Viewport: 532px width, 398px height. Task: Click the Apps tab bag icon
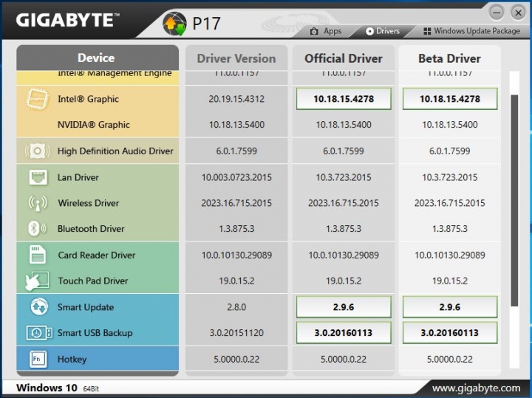coord(314,31)
